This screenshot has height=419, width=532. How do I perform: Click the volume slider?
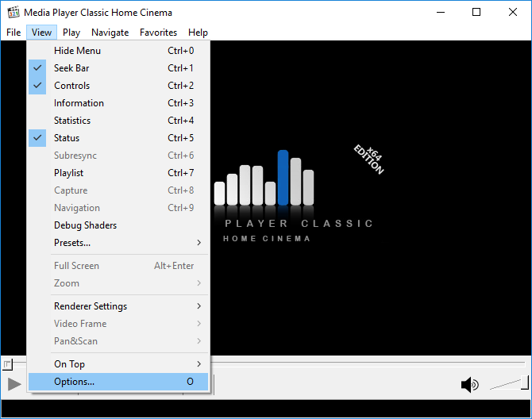pyautogui.click(x=509, y=383)
